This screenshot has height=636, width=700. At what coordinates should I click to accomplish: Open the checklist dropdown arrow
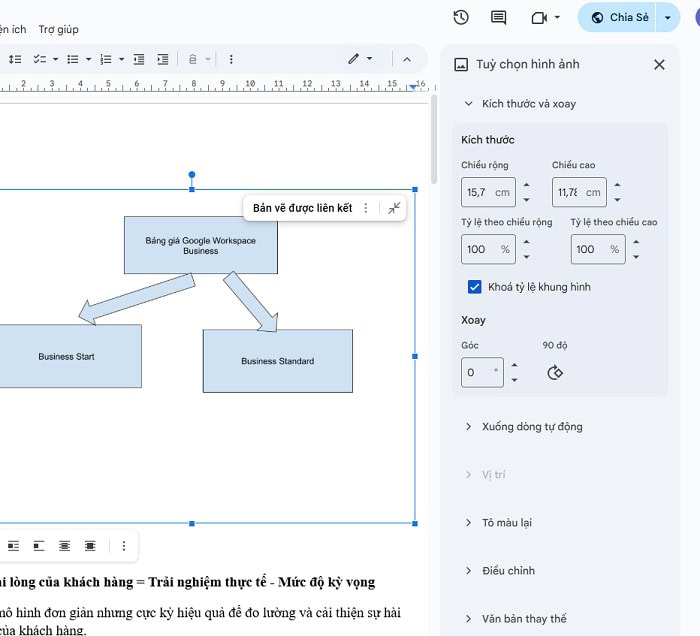click(55, 59)
